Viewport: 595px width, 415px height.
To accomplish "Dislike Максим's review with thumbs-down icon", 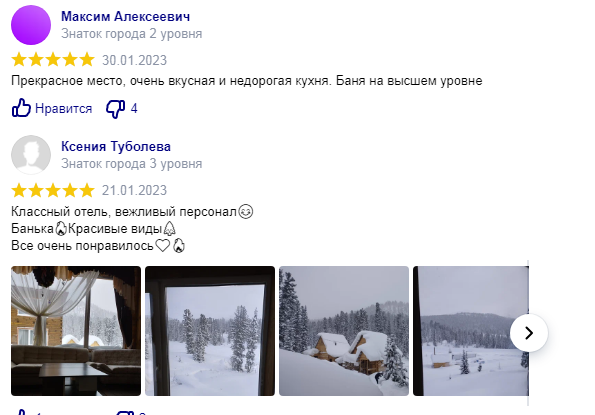I will (115, 109).
